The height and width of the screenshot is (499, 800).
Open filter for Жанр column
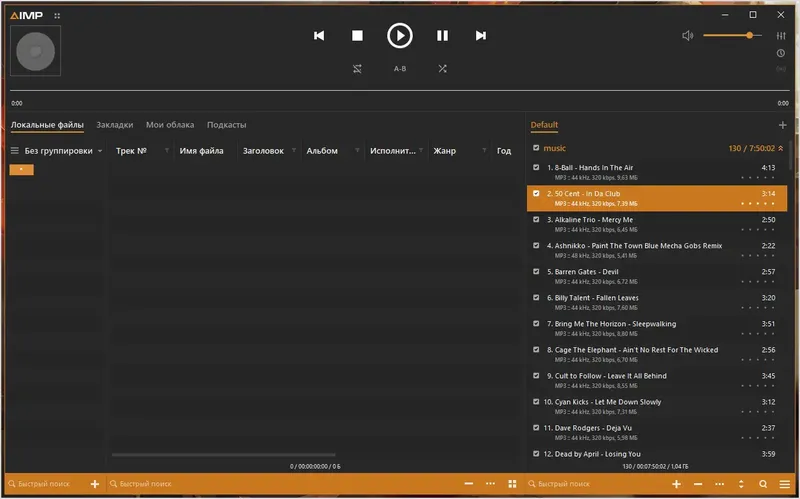pos(484,151)
